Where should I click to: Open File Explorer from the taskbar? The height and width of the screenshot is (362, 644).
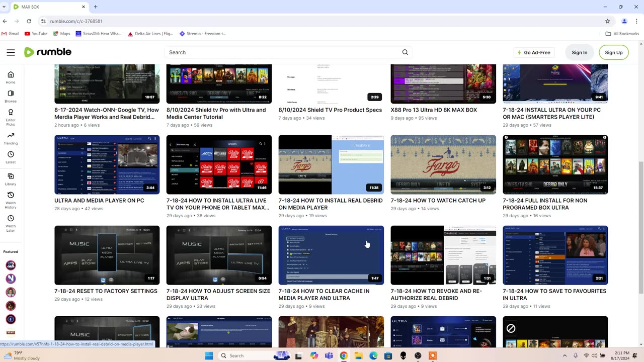coord(358,355)
